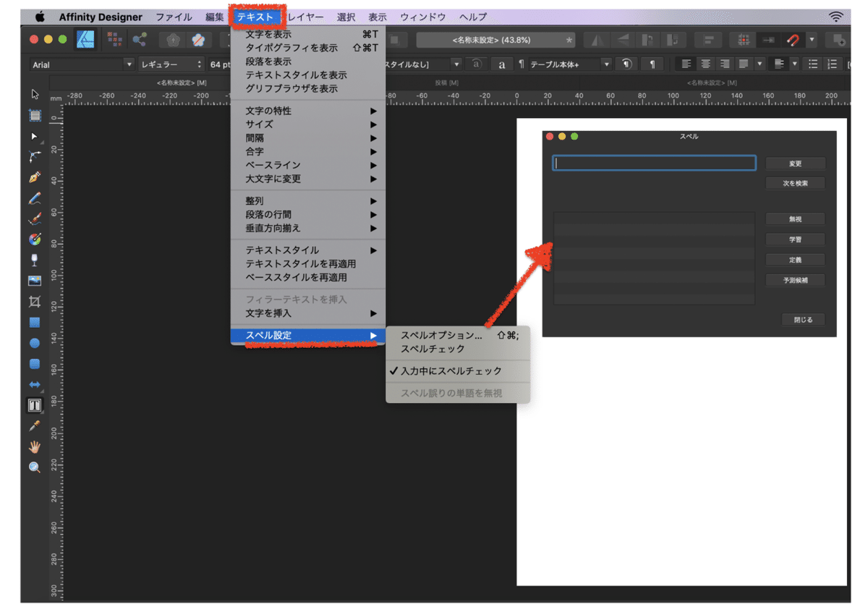Viewport: 868px width, 610px height.
Task: Select the Rectangle tool
Action: 35,323
